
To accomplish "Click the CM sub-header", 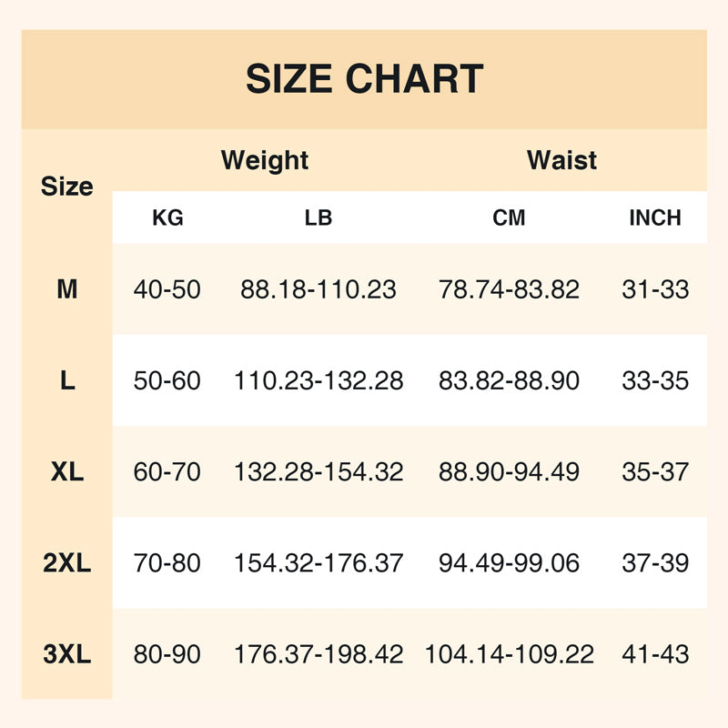I will click(x=509, y=218).
